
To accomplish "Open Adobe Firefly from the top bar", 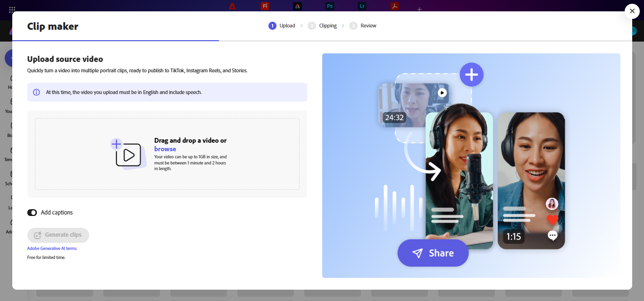I will (265, 6).
